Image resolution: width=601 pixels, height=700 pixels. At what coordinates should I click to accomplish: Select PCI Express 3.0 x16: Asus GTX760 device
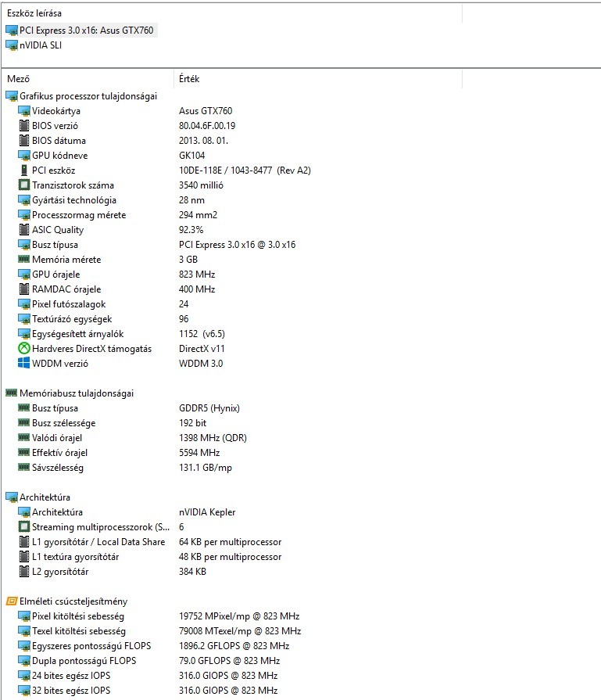coord(81,31)
